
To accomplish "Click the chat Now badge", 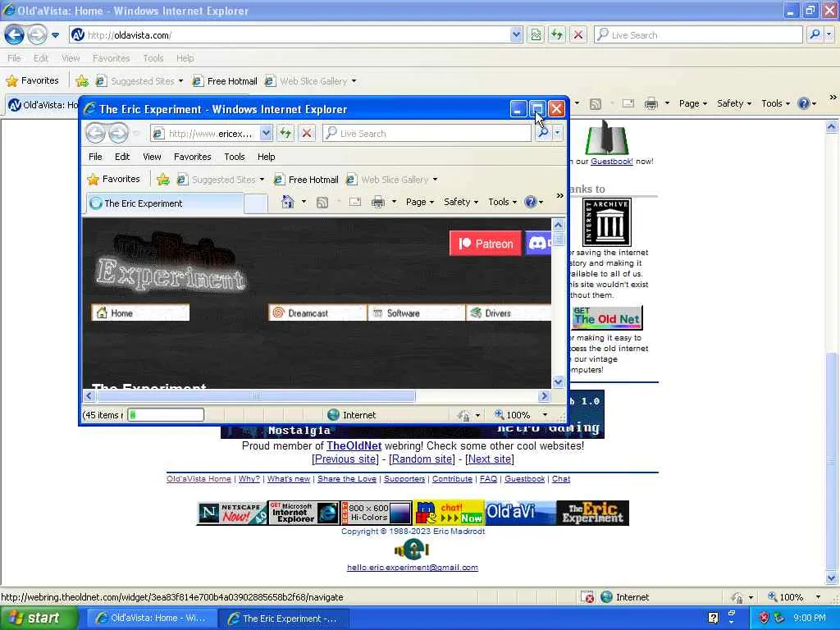I will click(x=449, y=514).
